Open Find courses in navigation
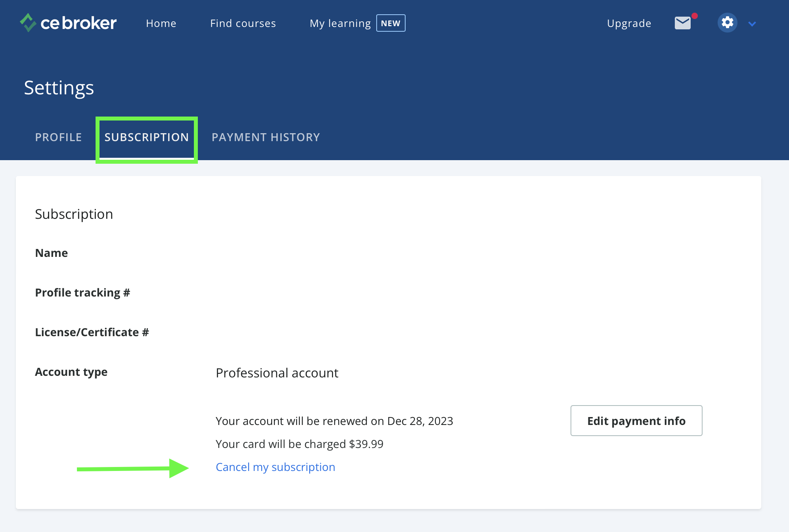 [x=243, y=23]
